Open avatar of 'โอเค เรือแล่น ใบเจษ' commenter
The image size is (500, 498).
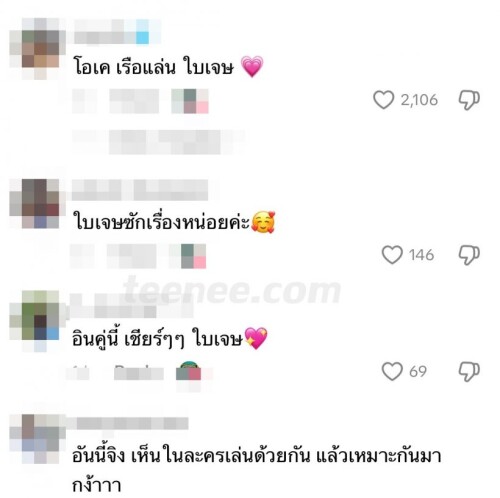click(x=37, y=49)
